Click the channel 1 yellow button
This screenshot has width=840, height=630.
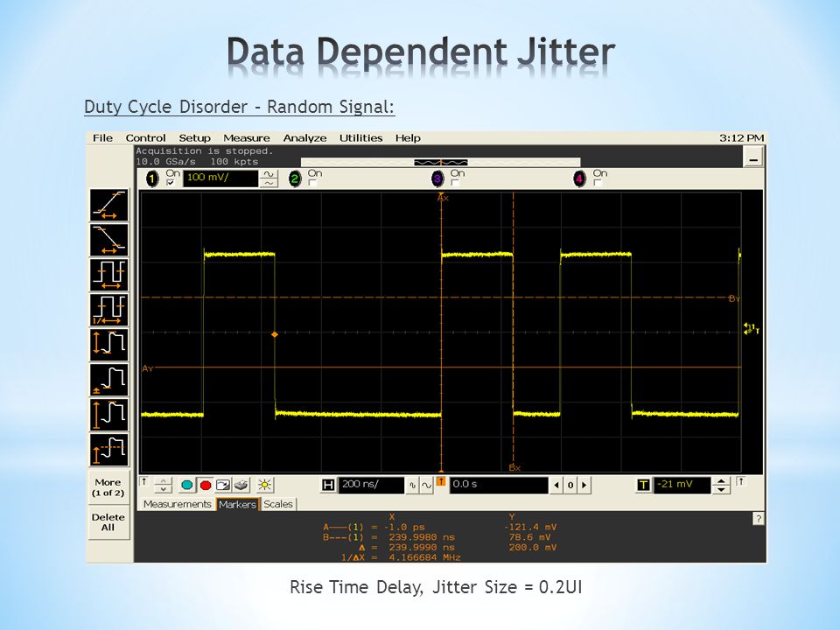point(152,178)
